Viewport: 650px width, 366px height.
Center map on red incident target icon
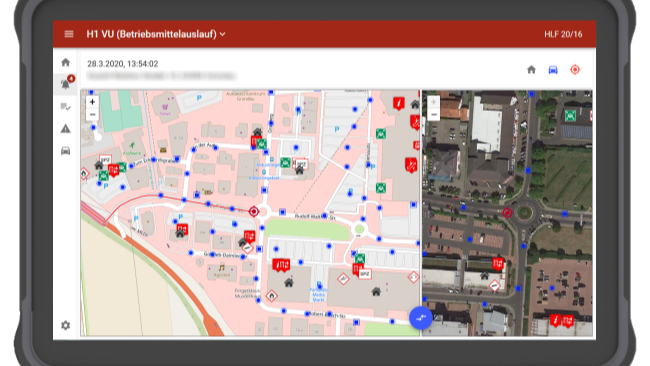(x=575, y=70)
